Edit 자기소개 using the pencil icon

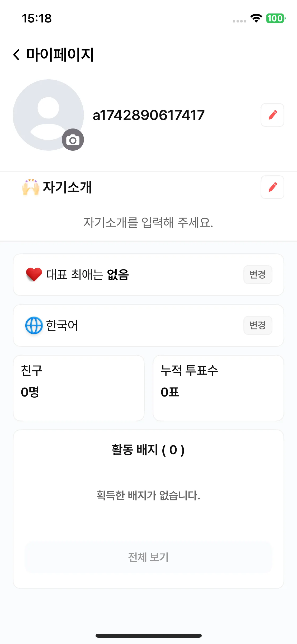click(x=272, y=187)
